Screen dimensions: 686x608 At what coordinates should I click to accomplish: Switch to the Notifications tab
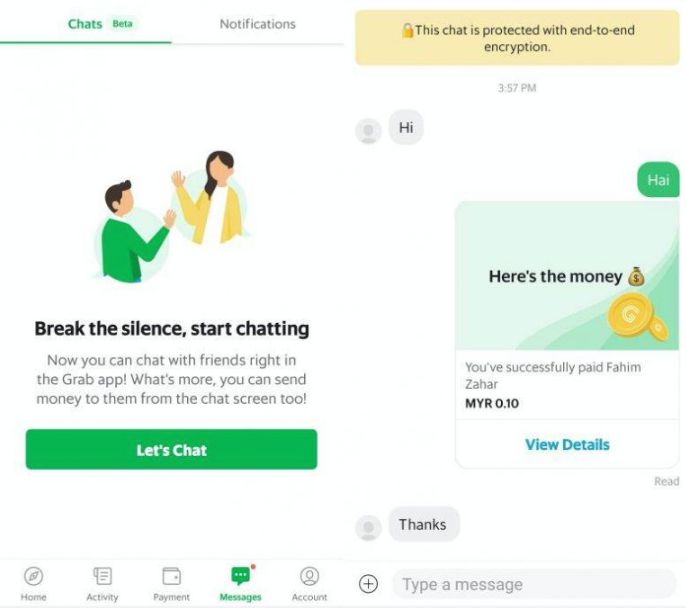coord(258,24)
